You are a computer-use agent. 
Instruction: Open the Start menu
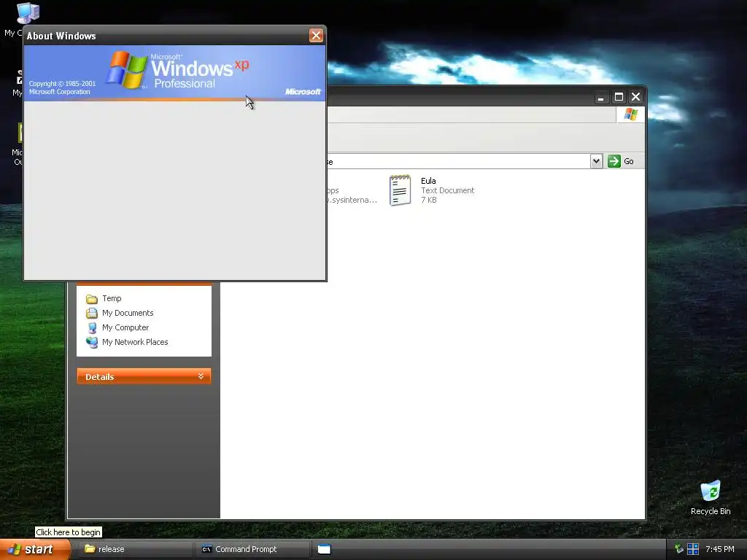point(35,549)
